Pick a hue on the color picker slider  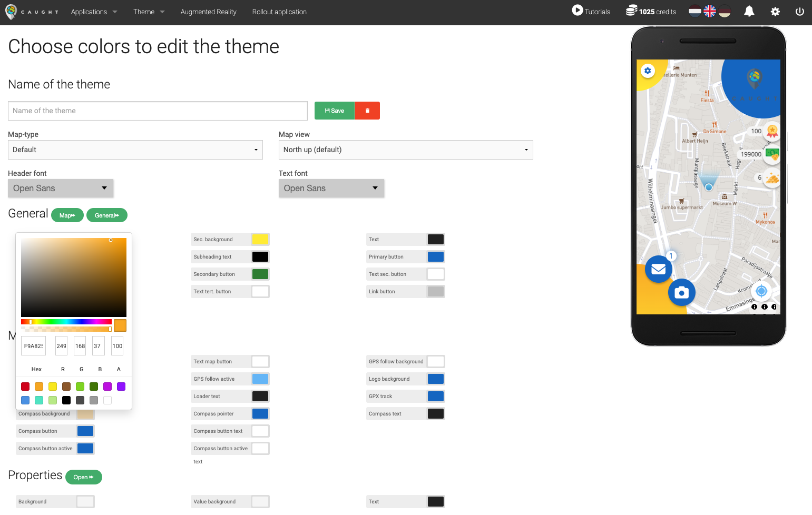point(66,322)
